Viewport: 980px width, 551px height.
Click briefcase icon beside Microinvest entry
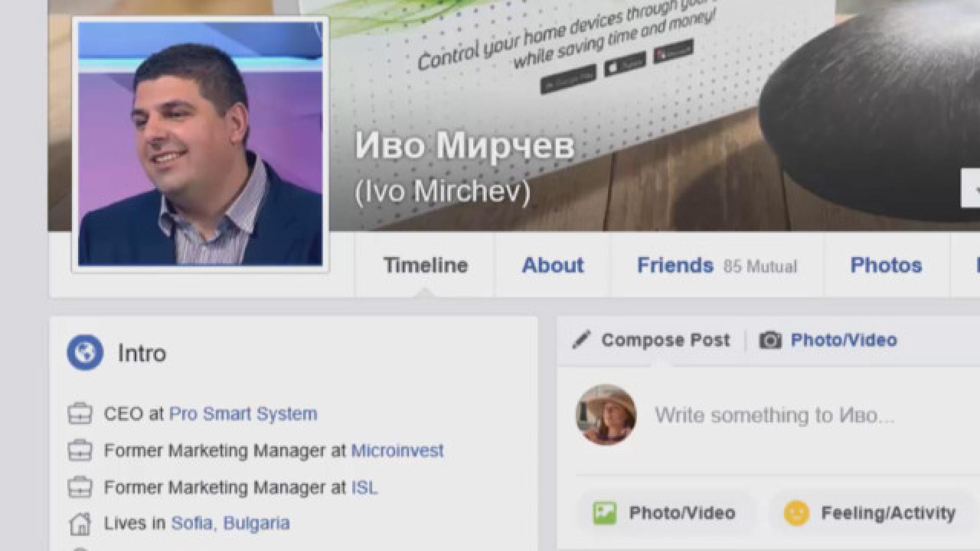coord(80,450)
